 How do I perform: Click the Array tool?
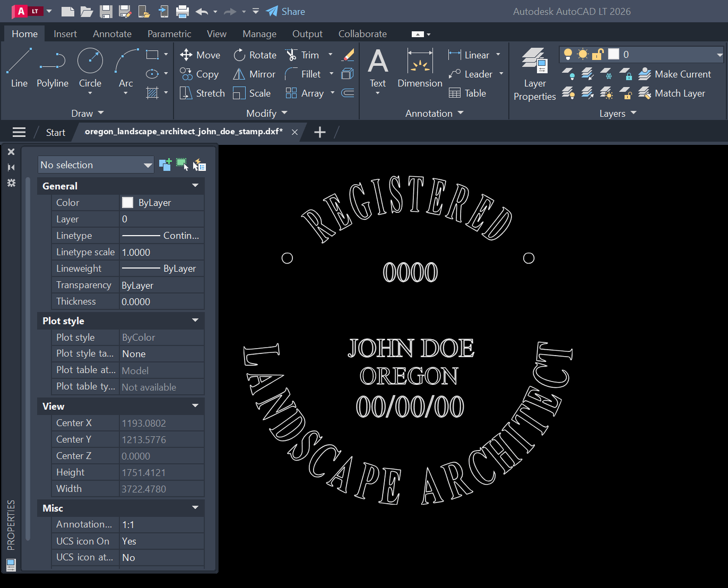[305, 93]
